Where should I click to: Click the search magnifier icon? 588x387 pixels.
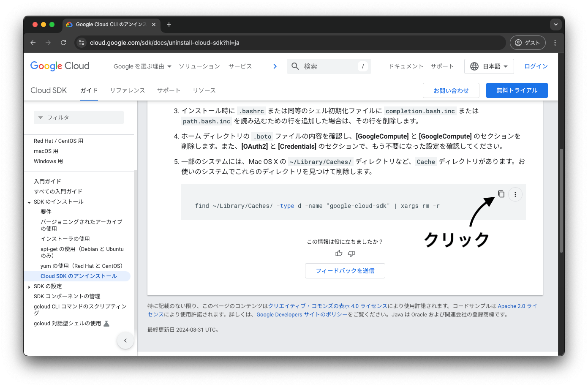[295, 66]
